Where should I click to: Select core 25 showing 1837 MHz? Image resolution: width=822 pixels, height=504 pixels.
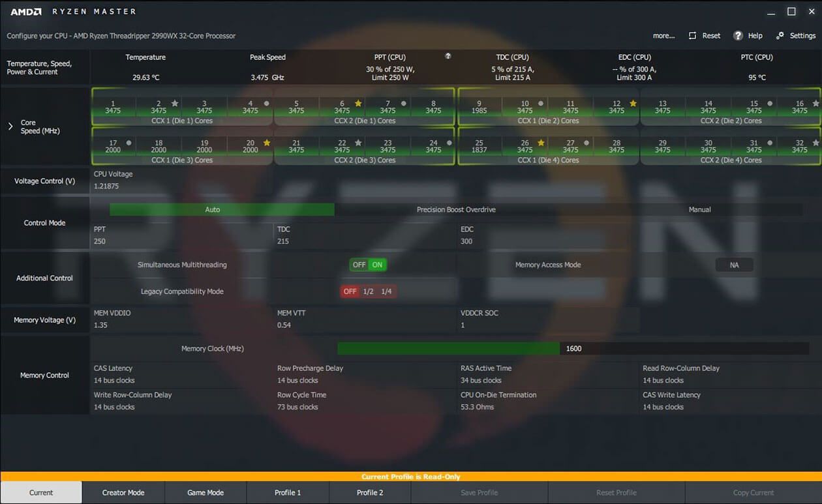[x=479, y=146]
